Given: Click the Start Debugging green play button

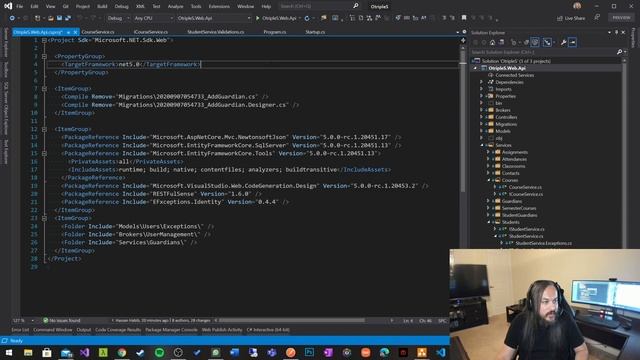Looking at the screenshot, I should (x=258, y=18).
